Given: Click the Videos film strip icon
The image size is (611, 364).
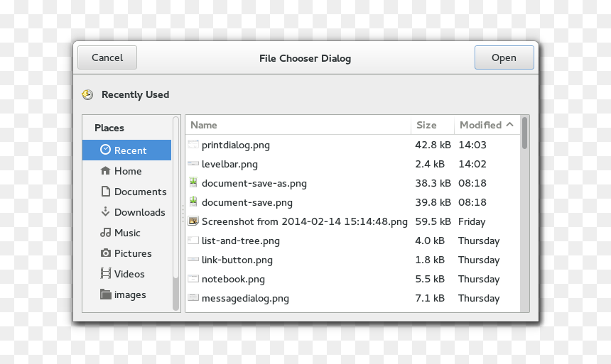Looking at the screenshot, I should (x=105, y=273).
